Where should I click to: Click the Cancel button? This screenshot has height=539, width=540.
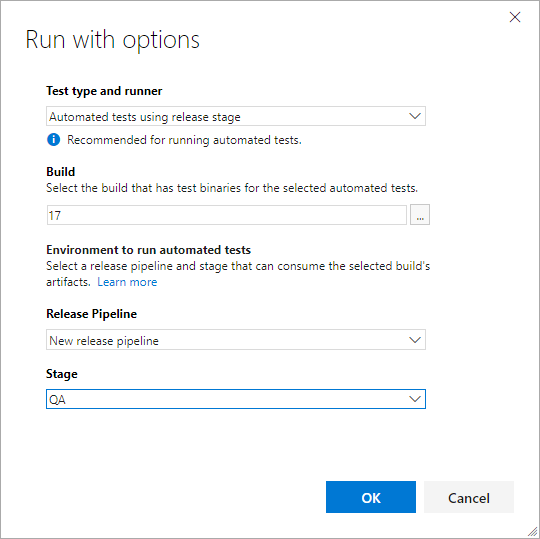coord(469,497)
